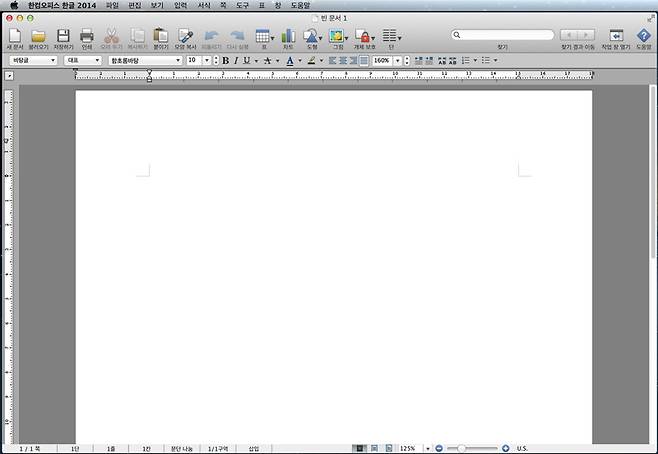Image resolution: width=658 pixels, height=454 pixels.
Task: Click the Paste (붙이기) clipboard icon
Action: pyautogui.click(x=160, y=36)
